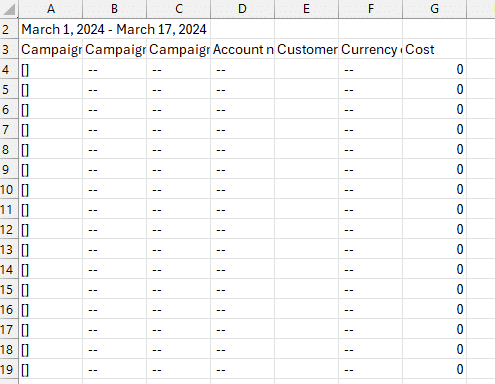Select row 19 header
The image size is (495, 384).
coord(9,369)
